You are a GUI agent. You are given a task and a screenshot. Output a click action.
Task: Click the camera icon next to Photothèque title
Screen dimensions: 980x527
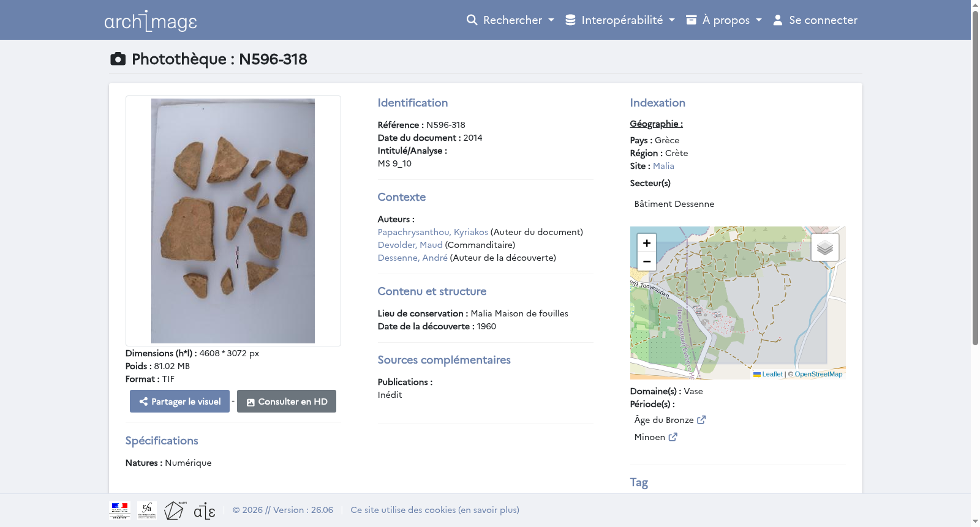(x=118, y=59)
